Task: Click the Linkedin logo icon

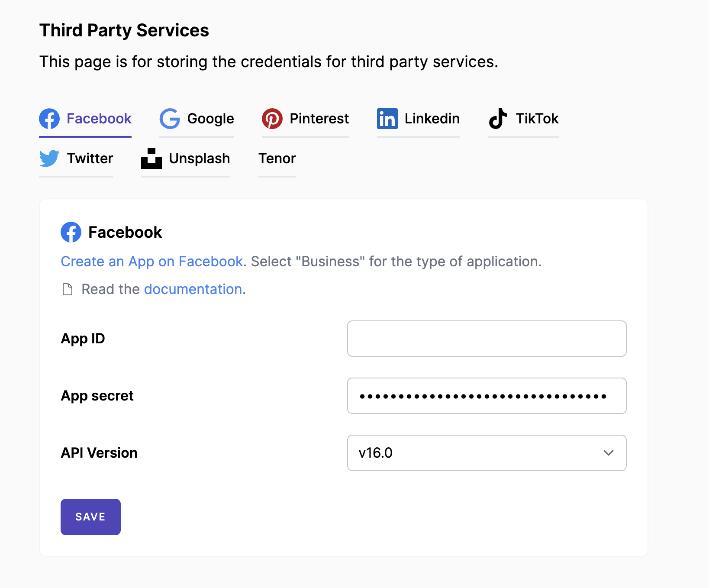Action: click(x=387, y=119)
